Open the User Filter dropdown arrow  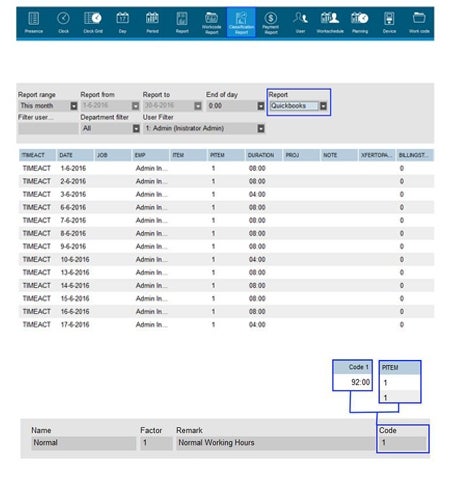tap(261, 128)
